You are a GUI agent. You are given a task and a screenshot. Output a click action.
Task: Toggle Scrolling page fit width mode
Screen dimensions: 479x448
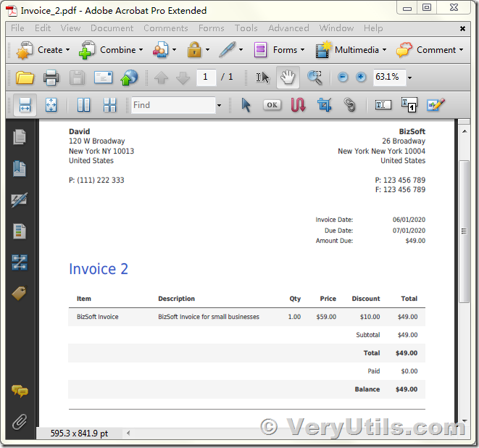(25, 105)
